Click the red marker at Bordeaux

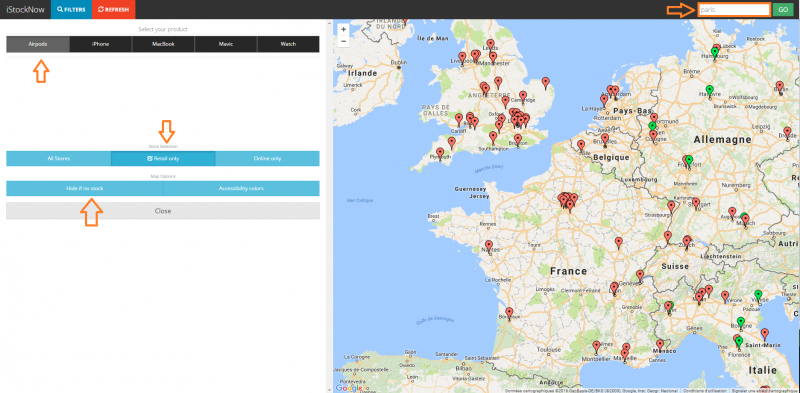pos(509,313)
